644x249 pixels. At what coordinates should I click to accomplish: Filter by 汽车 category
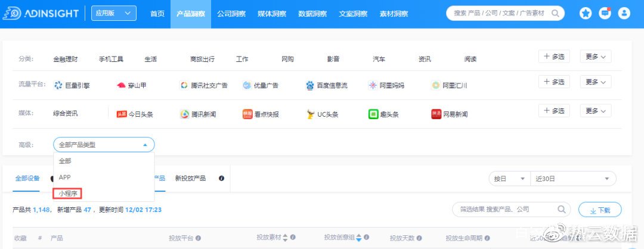(x=379, y=59)
